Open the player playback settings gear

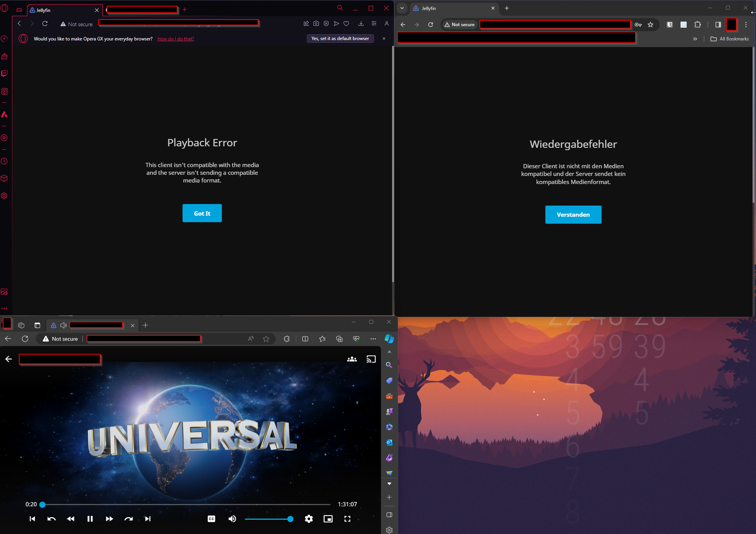[308, 519]
